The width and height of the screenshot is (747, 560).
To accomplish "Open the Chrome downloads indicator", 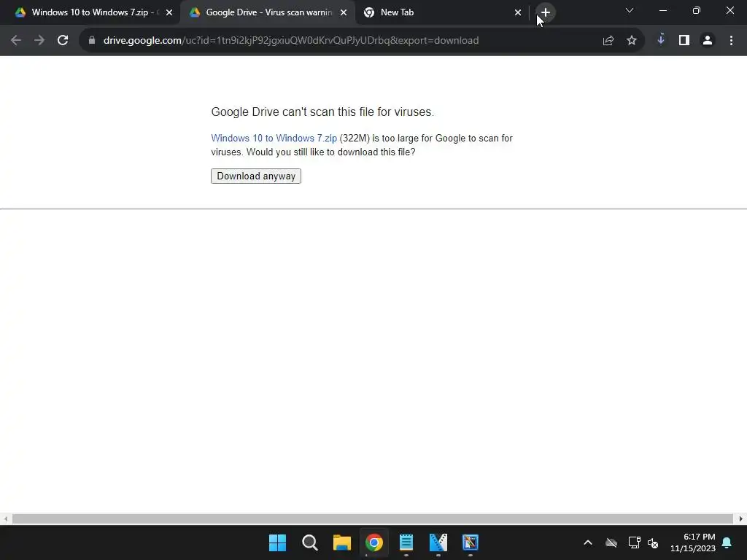I will [661, 39].
